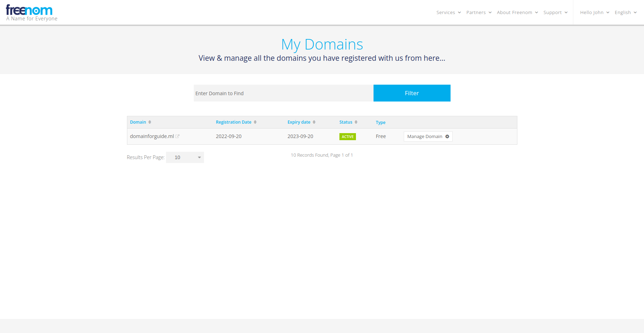This screenshot has height=333, width=644.
Task: Click the Filter button
Action: [412, 93]
